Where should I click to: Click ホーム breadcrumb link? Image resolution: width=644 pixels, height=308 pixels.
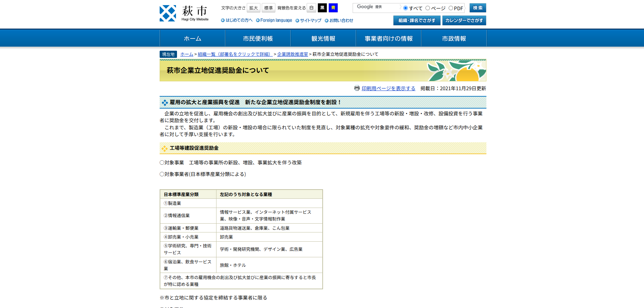coord(187,54)
